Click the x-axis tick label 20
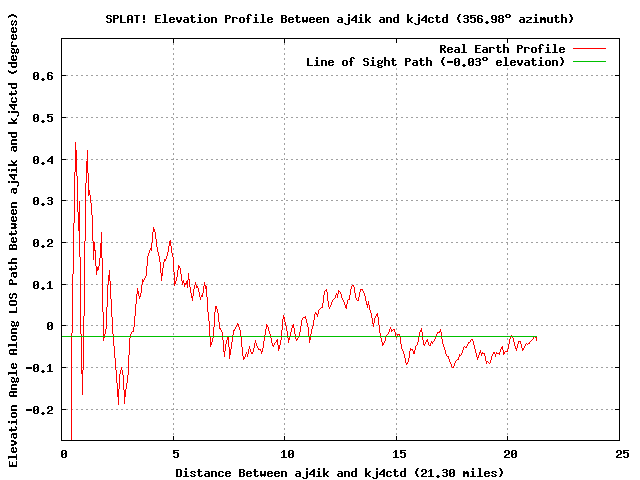The image size is (640, 480). 511,454
